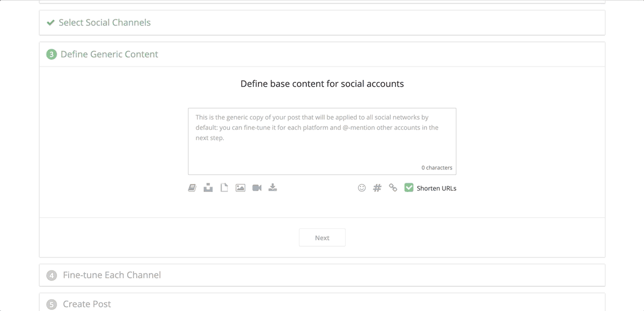Attach a document using the file icon
Screen dimensions: 644x311
click(224, 187)
